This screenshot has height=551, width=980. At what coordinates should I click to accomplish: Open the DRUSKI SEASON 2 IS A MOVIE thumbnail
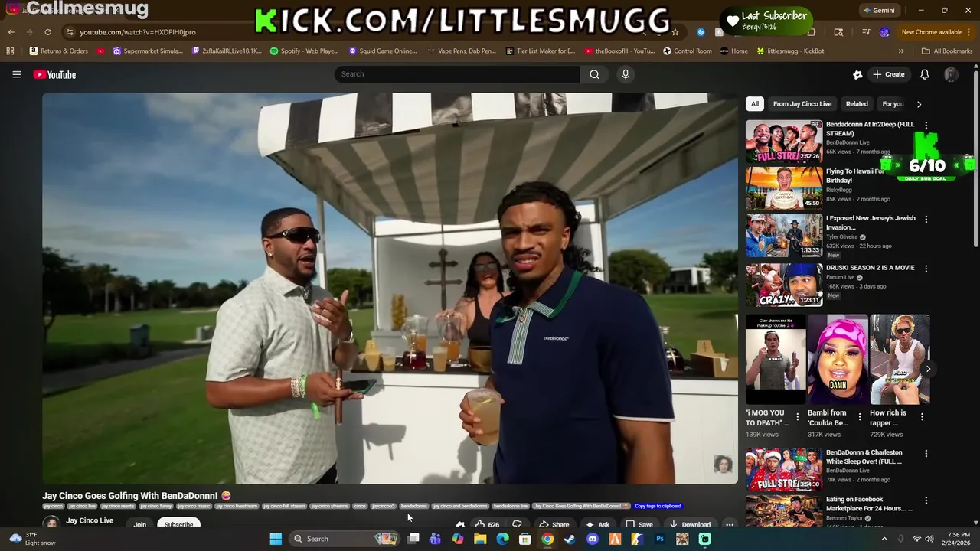click(x=784, y=285)
